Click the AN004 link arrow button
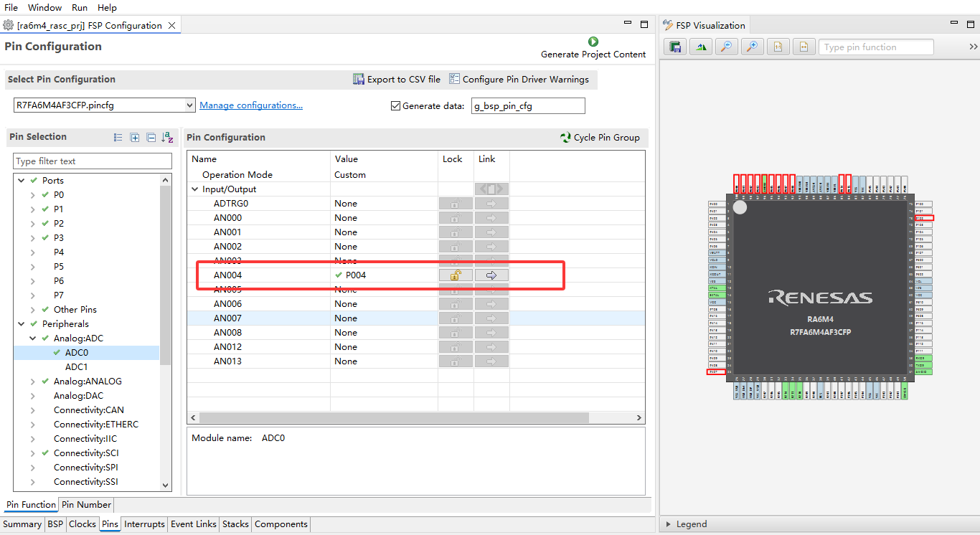 (x=491, y=275)
